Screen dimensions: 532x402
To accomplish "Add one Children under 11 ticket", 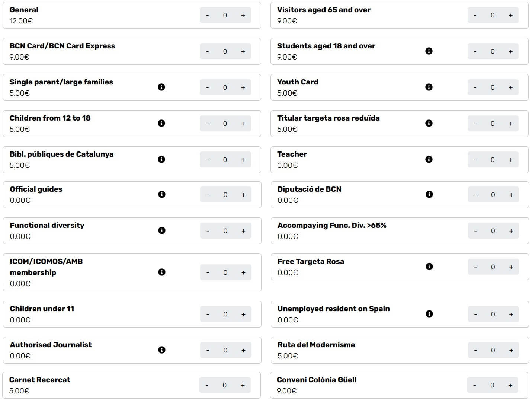I will point(243,314).
